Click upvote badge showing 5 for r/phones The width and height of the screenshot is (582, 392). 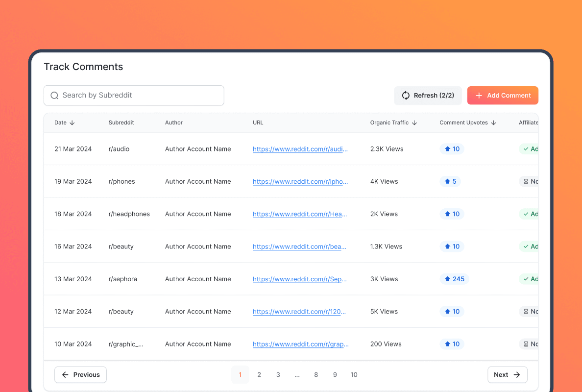click(450, 181)
